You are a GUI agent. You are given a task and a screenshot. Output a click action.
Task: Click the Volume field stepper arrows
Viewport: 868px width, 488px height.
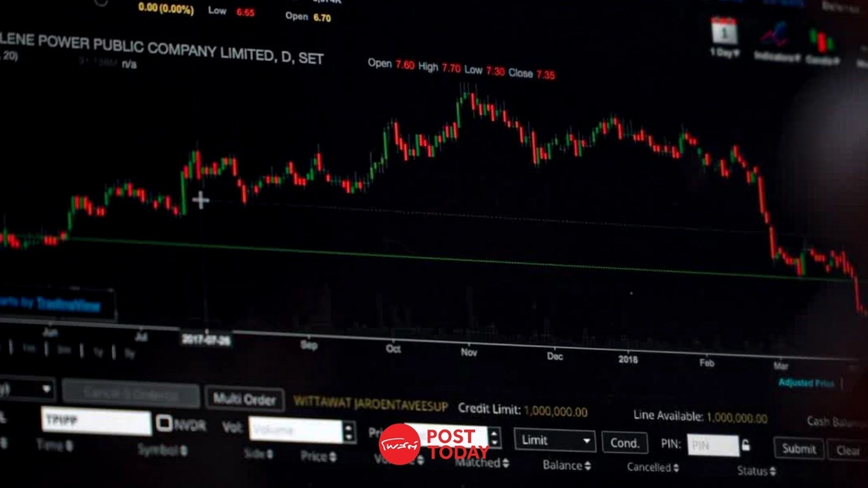349,431
